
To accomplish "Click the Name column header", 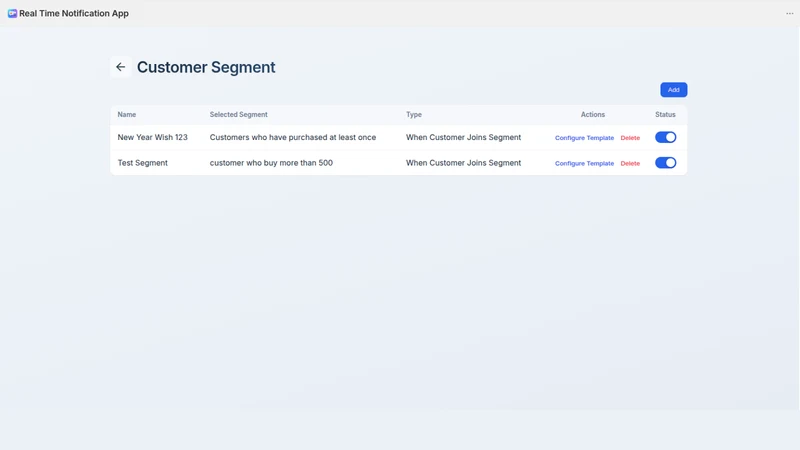I will click(x=127, y=115).
